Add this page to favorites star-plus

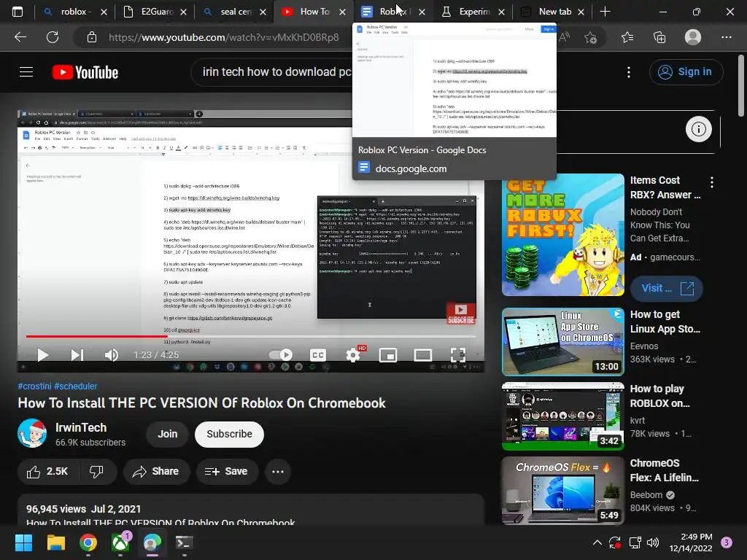(x=590, y=37)
